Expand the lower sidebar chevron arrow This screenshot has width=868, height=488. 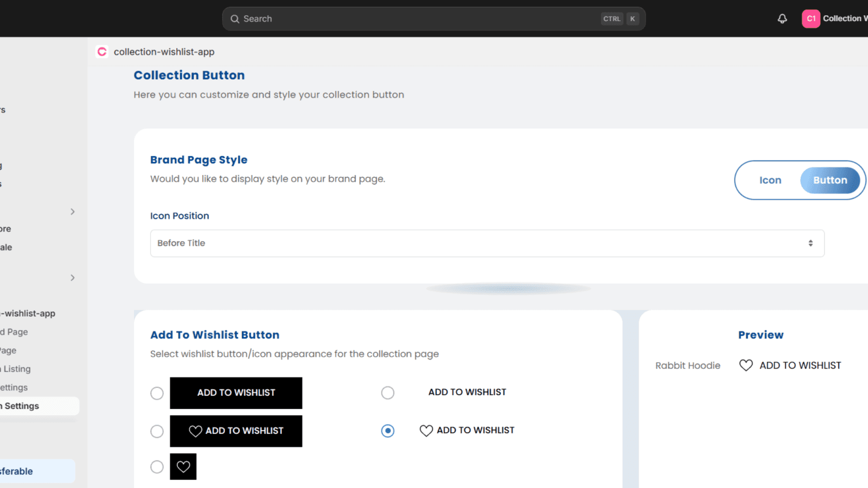(x=72, y=278)
